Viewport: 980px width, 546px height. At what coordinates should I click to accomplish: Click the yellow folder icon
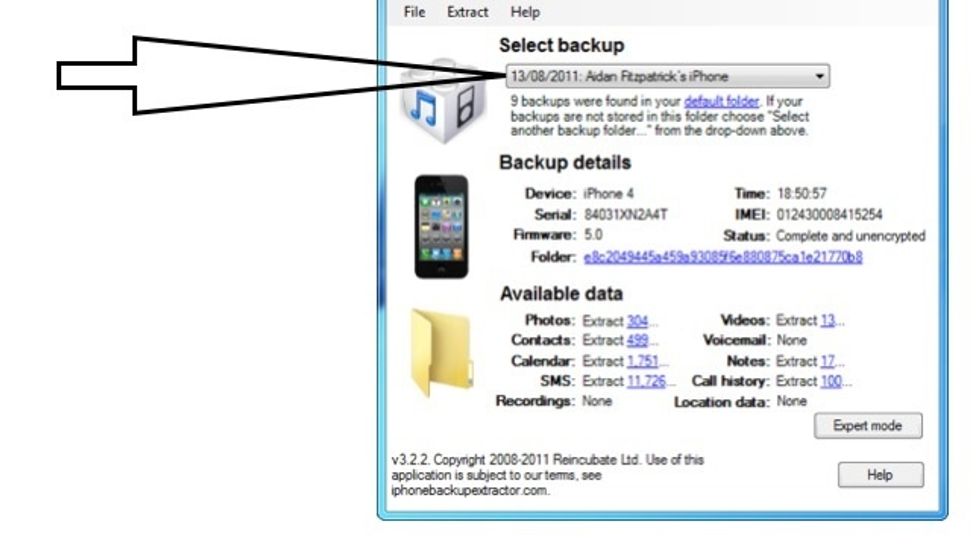click(441, 353)
